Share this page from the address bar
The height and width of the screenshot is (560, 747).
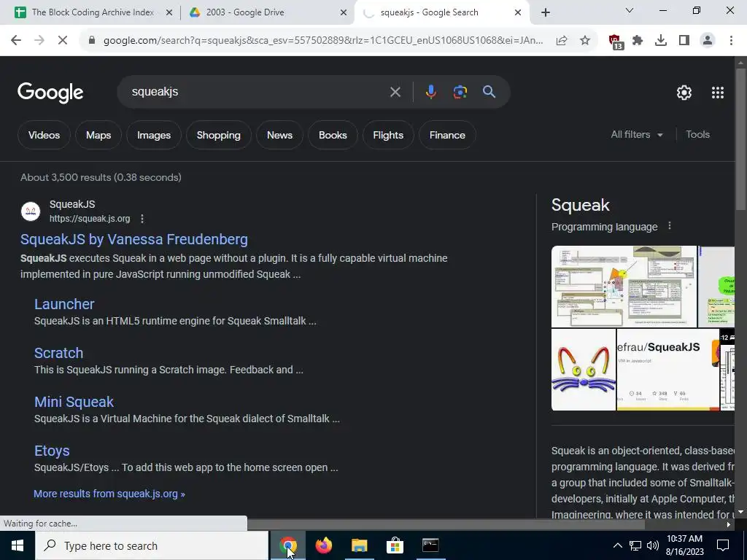562,41
